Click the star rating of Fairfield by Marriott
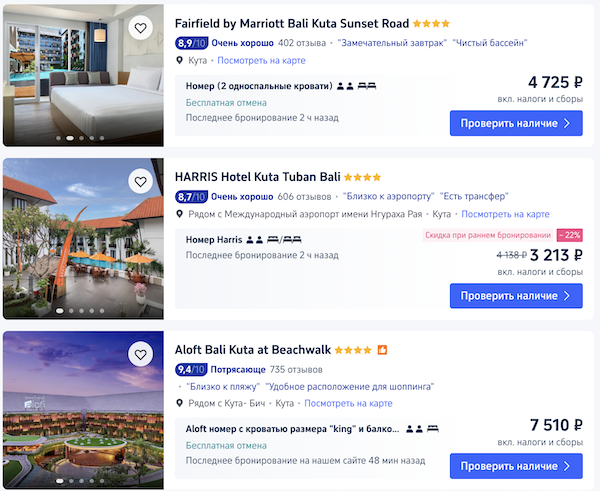The image size is (600, 491). (431, 23)
